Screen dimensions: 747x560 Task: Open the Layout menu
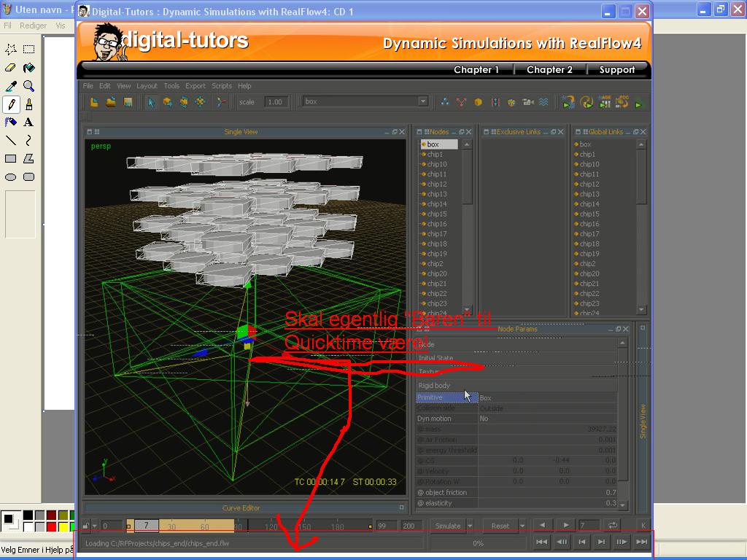147,86
